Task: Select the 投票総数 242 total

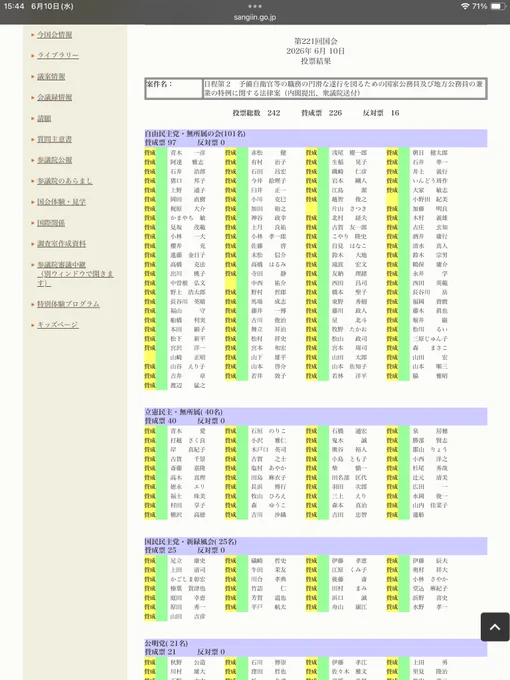Action: pos(256,113)
